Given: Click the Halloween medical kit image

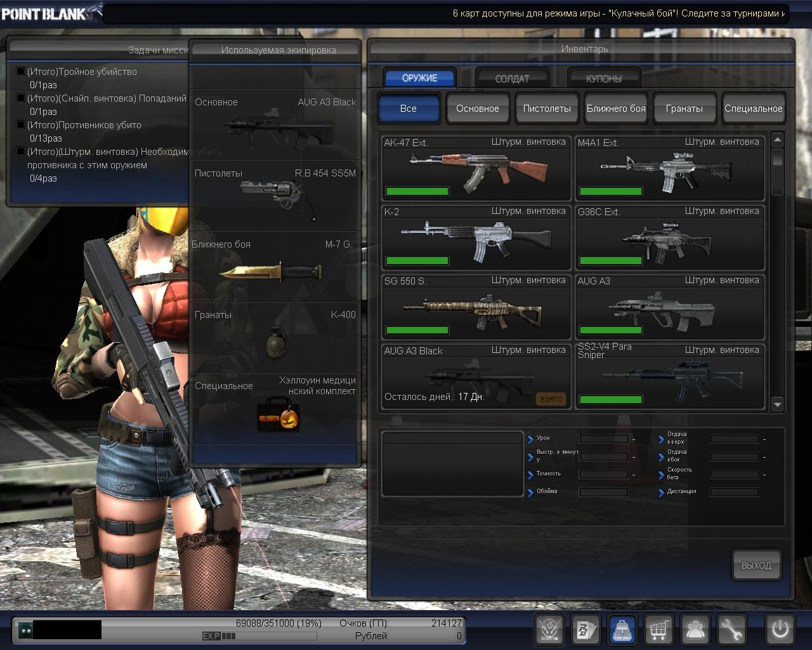Looking at the screenshot, I should click(278, 416).
